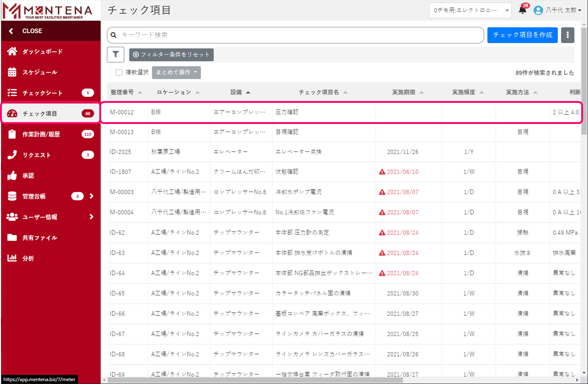Click the キーワード検索 search field

(x=296, y=35)
